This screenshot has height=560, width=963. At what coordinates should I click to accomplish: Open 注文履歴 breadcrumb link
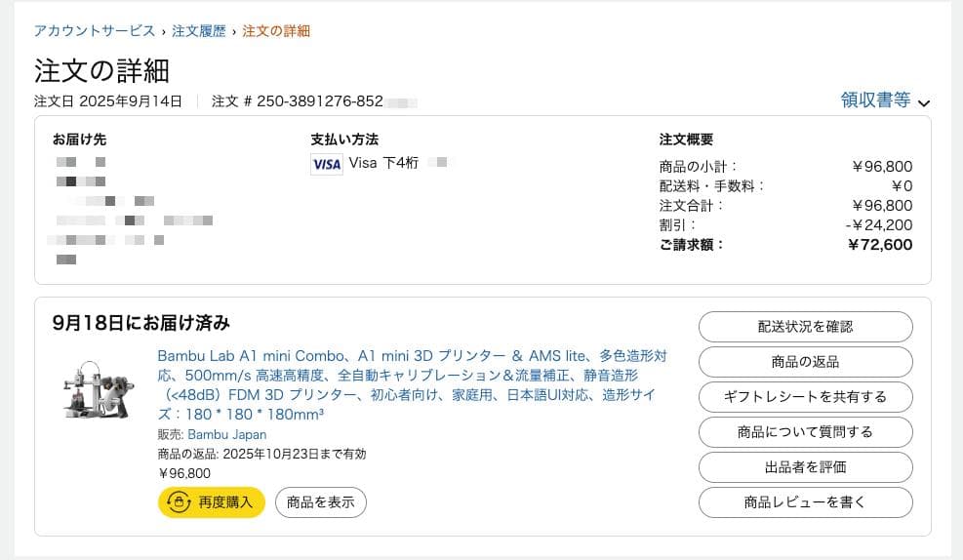[x=199, y=31]
